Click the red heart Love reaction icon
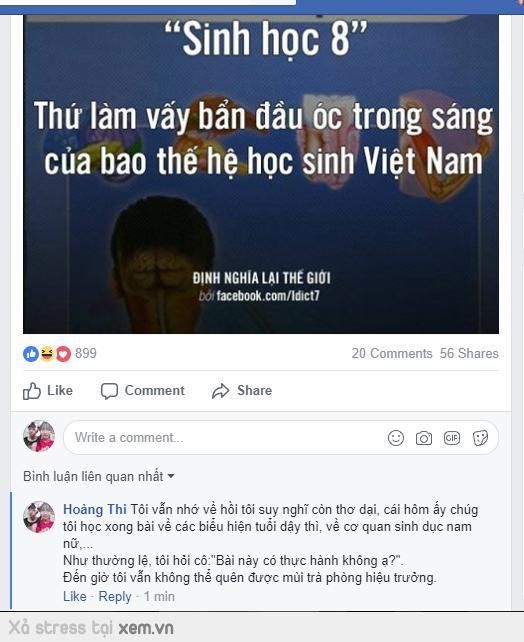The height and width of the screenshot is (642, 524). click(x=63, y=354)
